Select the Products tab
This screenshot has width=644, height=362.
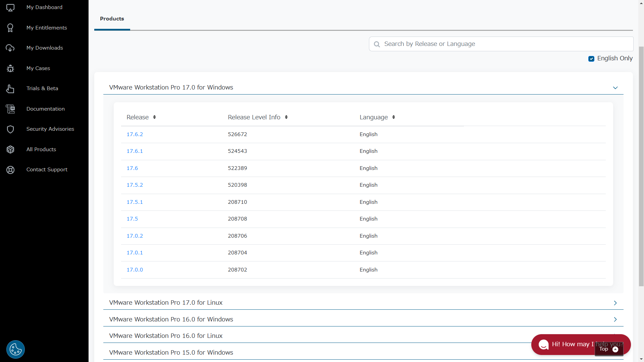(112, 19)
